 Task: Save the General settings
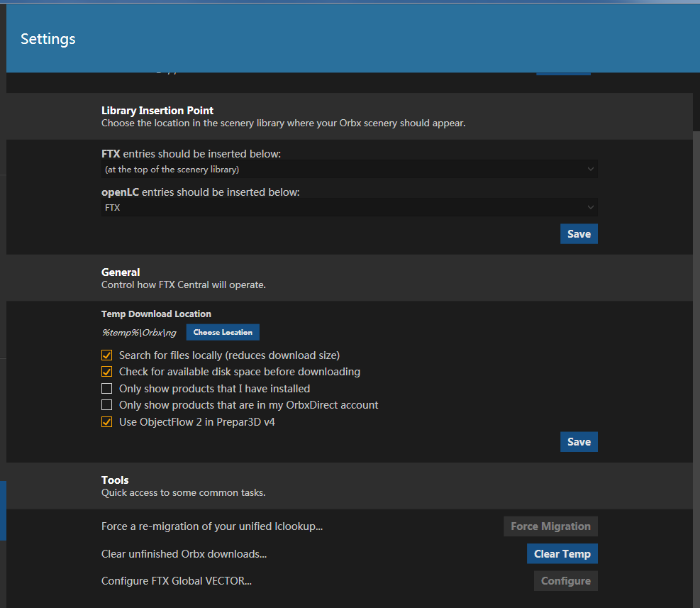pyautogui.click(x=579, y=442)
